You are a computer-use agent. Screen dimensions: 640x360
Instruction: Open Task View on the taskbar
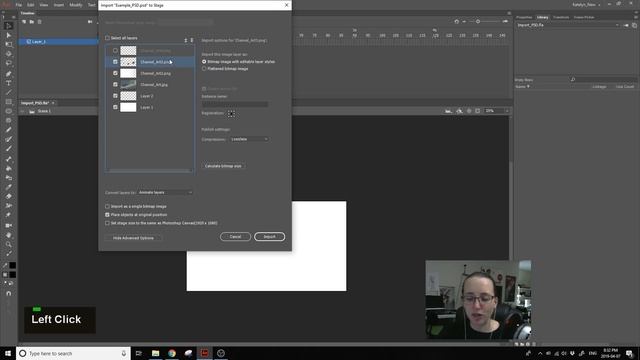pos(139,353)
